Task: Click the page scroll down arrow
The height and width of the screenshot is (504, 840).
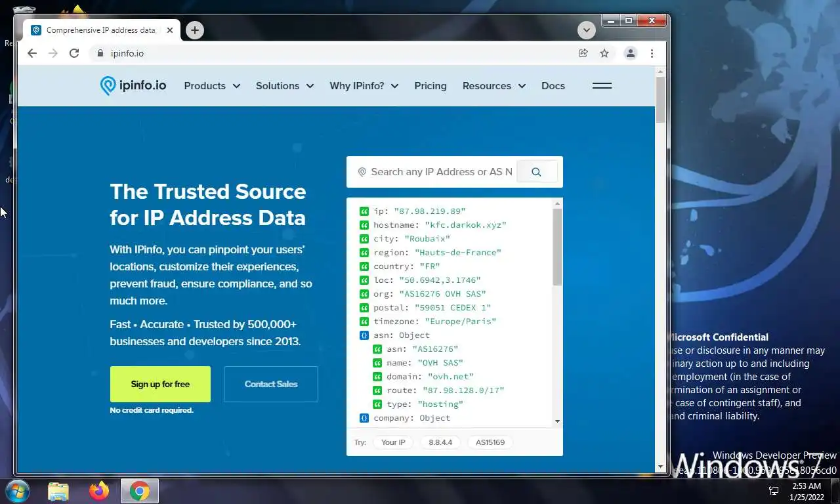Action: point(660,467)
